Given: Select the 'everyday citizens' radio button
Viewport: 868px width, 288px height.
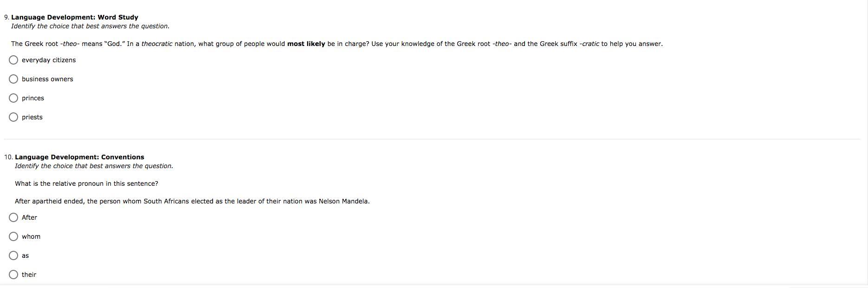Looking at the screenshot, I should [13, 60].
